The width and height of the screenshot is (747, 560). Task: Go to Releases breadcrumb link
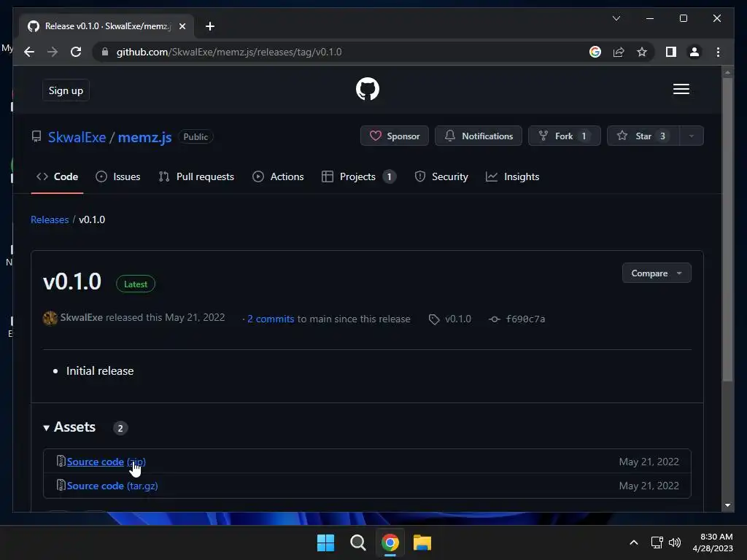tap(50, 219)
